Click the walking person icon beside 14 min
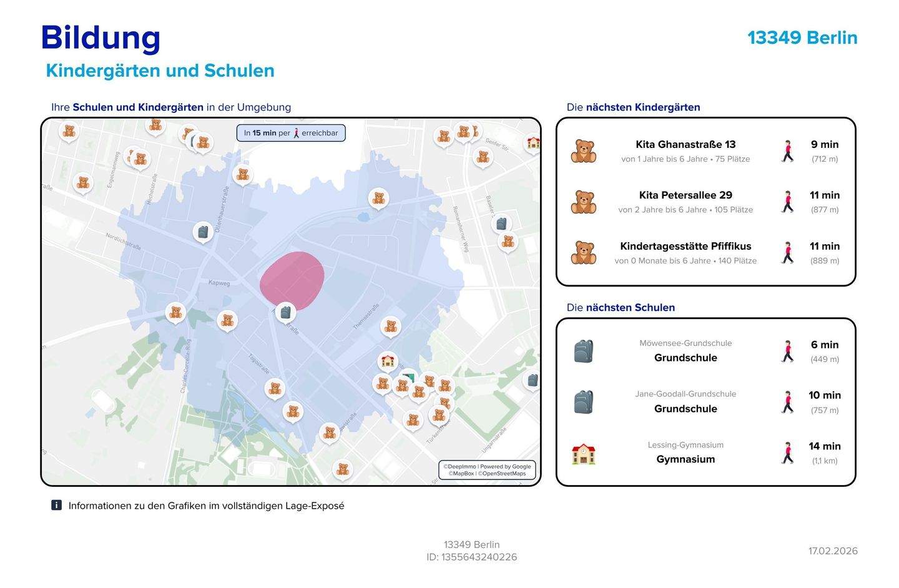The width and height of the screenshot is (899, 588). [788, 453]
